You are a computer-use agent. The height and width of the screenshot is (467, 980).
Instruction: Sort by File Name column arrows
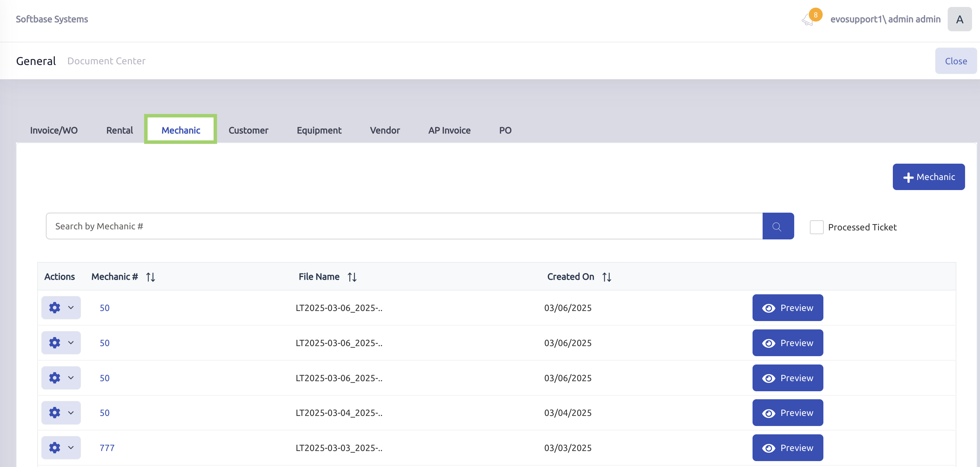(352, 277)
